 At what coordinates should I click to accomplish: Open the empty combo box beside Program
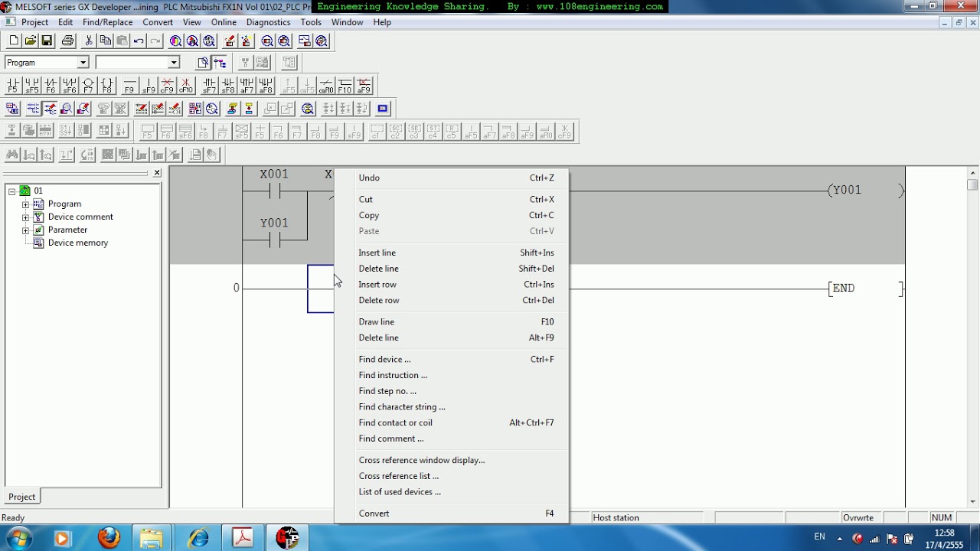pos(174,63)
